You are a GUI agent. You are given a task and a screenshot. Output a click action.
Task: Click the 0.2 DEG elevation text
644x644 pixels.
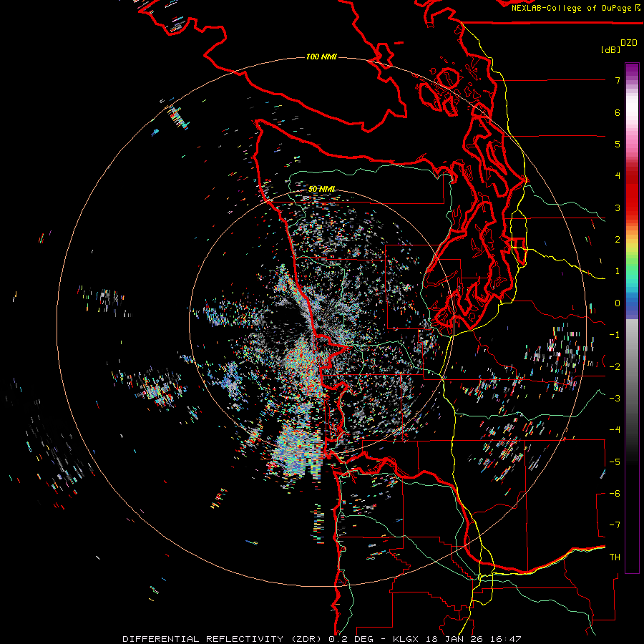coord(351,639)
